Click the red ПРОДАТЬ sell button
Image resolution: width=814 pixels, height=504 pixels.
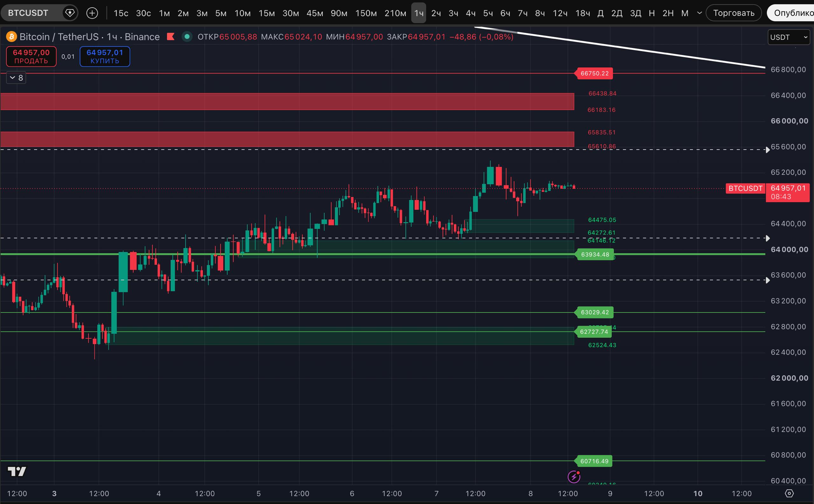[31, 57]
